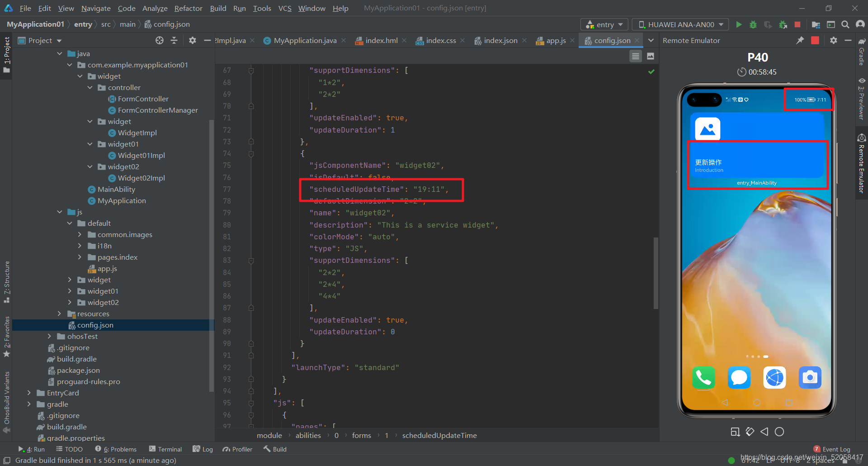Expand the resources folder

pyautogui.click(x=59, y=314)
